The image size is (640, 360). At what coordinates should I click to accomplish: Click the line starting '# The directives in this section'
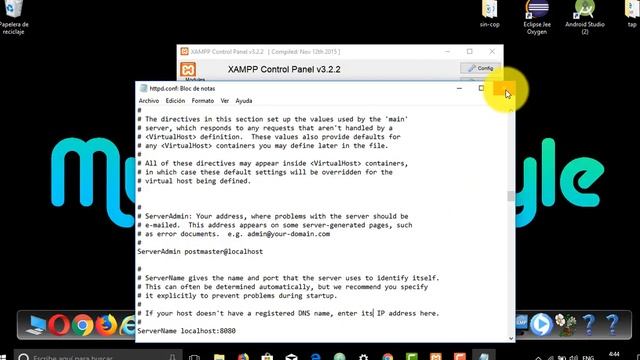click(273, 119)
